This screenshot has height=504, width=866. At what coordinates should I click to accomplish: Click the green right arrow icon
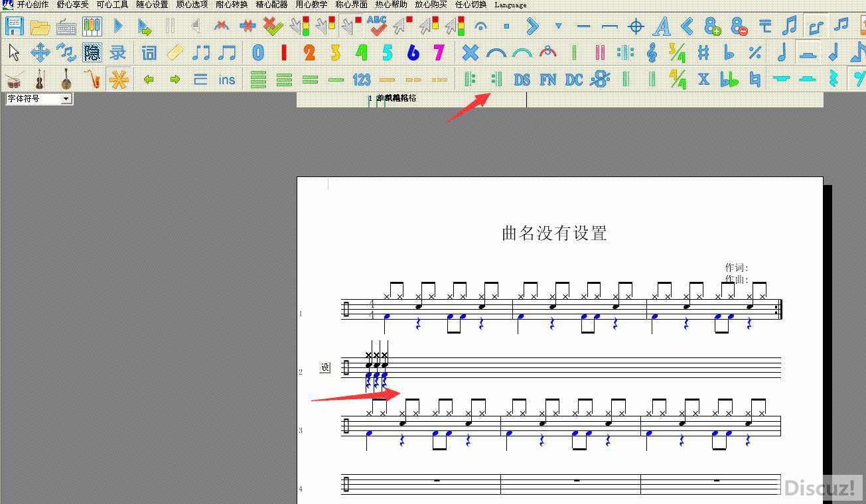pyautogui.click(x=175, y=80)
